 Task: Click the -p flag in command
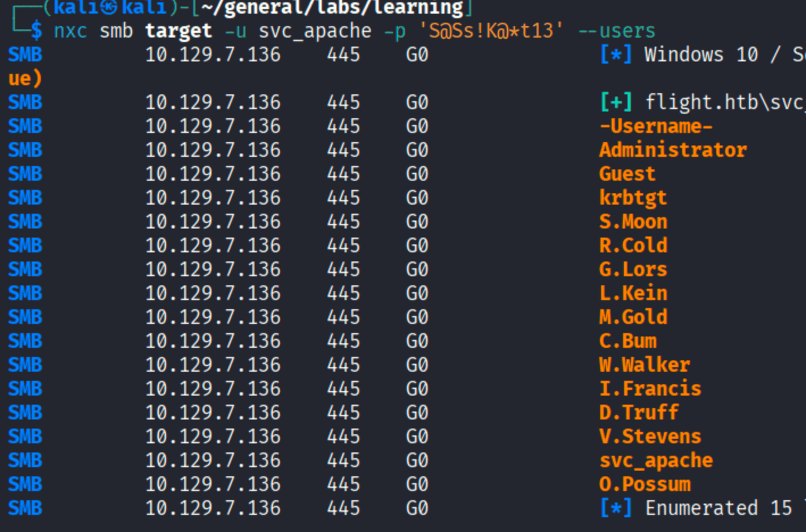pyautogui.click(x=394, y=31)
